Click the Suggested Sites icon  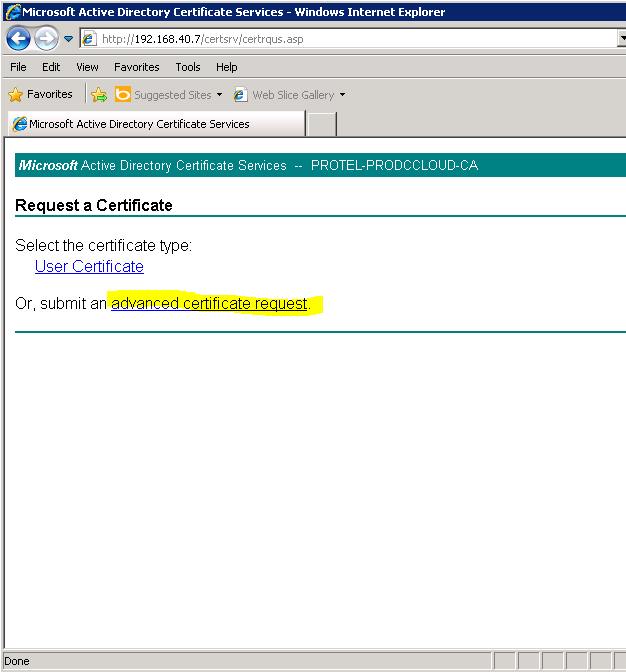click(123, 95)
